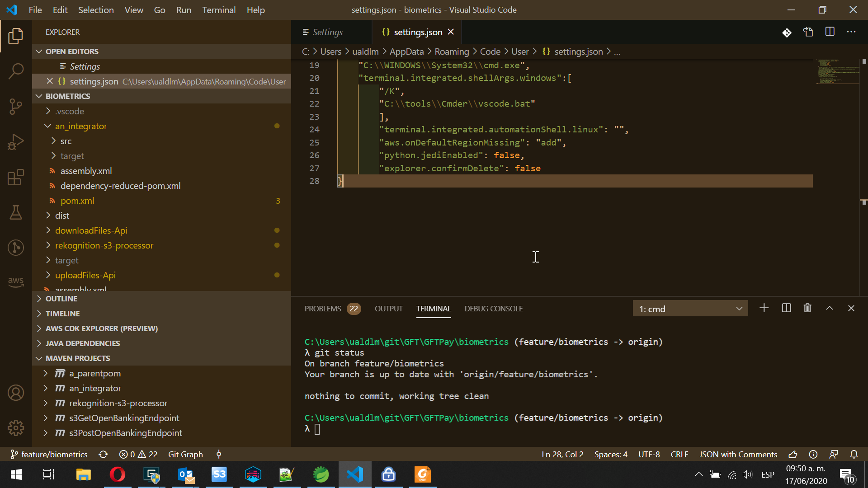Image resolution: width=868 pixels, height=488 pixels.
Task: Click synchronize changes icon in status bar
Action: pos(103,454)
